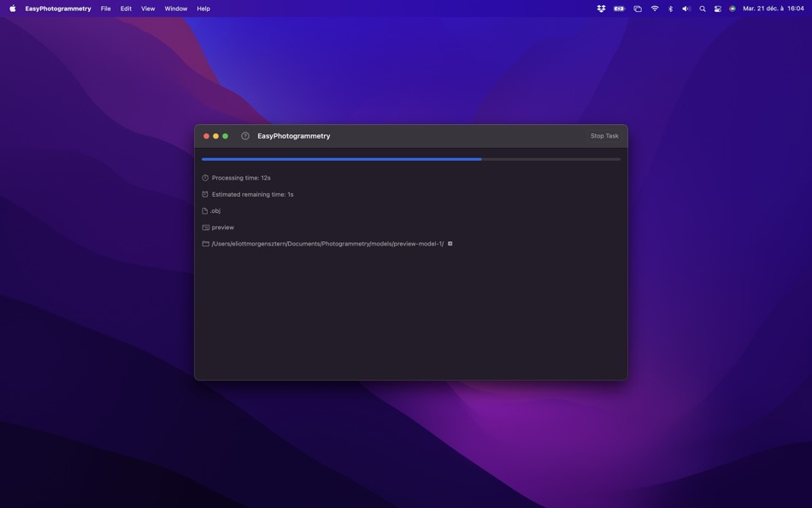Click the EasyPhotogrammetry window title
Viewport: 812px width, 508px height.
click(294, 136)
